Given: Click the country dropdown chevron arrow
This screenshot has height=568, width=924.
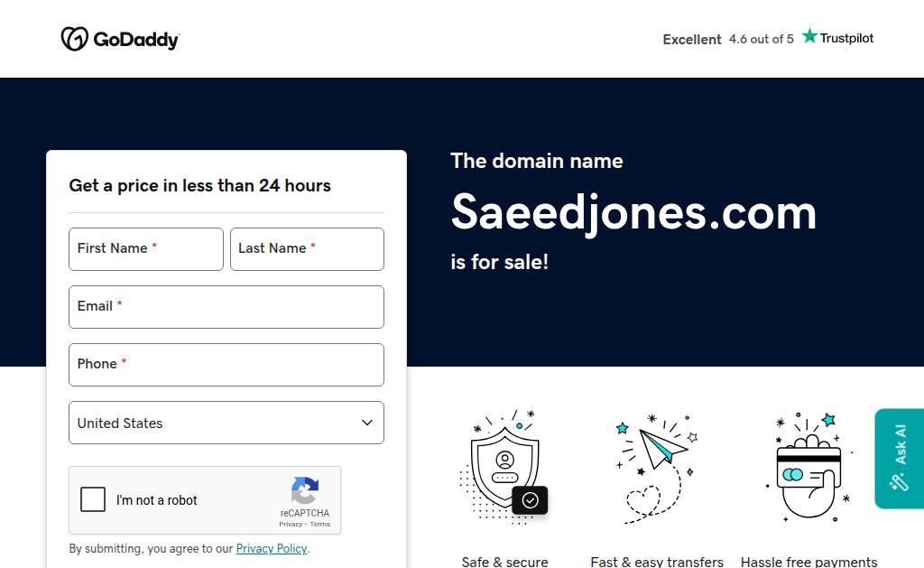Looking at the screenshot, I should (x=367, y=423).
